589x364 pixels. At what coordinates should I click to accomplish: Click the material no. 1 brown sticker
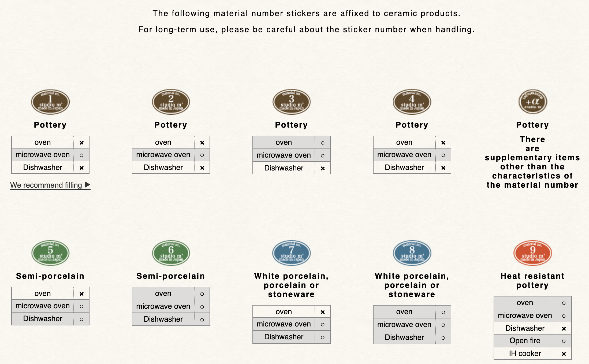click(x=50, y=102)
